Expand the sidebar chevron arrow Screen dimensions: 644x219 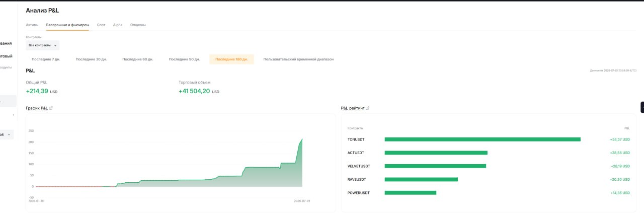[13, 115]
